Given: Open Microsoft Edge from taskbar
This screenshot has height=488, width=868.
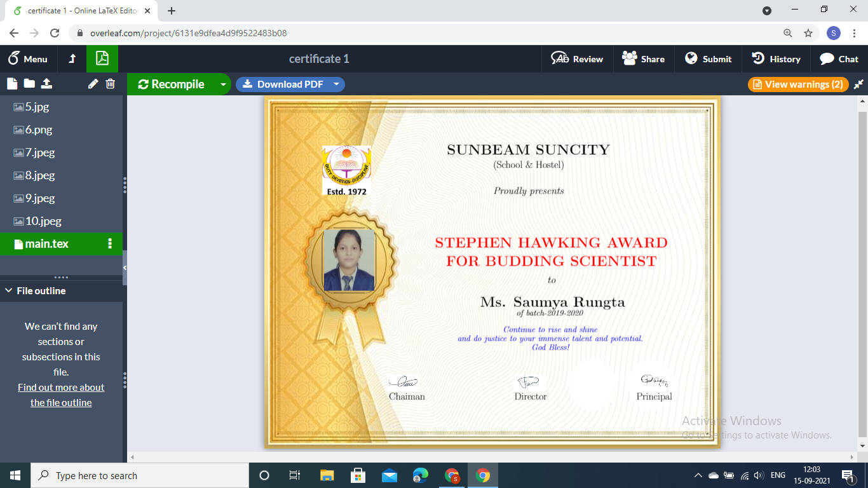Looking at the screenshot, I should pyautogui.click(x=420, y=475).
